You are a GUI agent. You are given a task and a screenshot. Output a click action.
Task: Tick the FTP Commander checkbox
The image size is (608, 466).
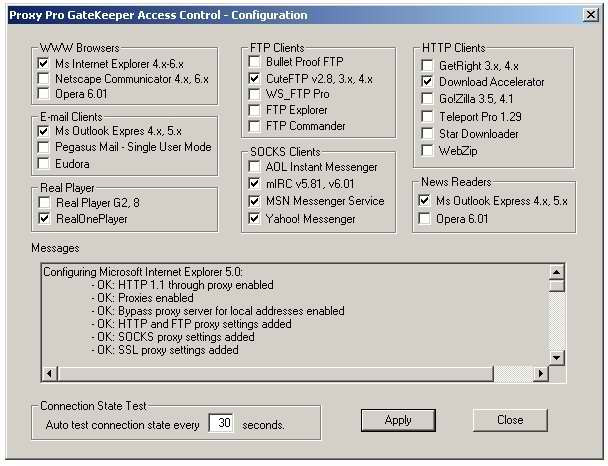pyautogui.click(x=254, y=126)
